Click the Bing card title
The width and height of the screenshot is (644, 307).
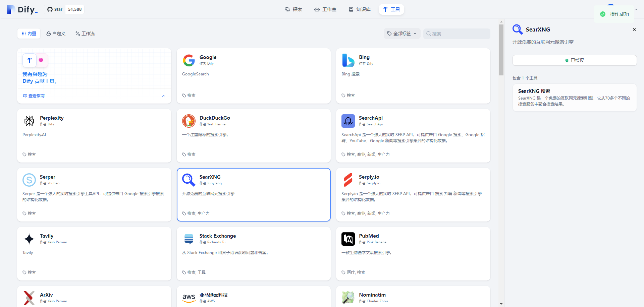(x=364, y=57)
